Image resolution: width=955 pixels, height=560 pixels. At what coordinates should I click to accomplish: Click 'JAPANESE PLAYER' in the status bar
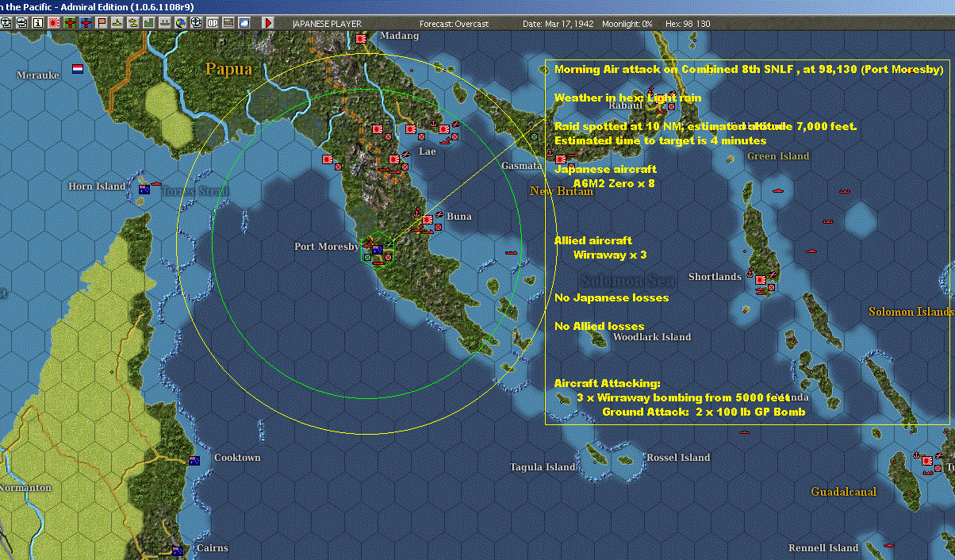click(x=327, y=24)
